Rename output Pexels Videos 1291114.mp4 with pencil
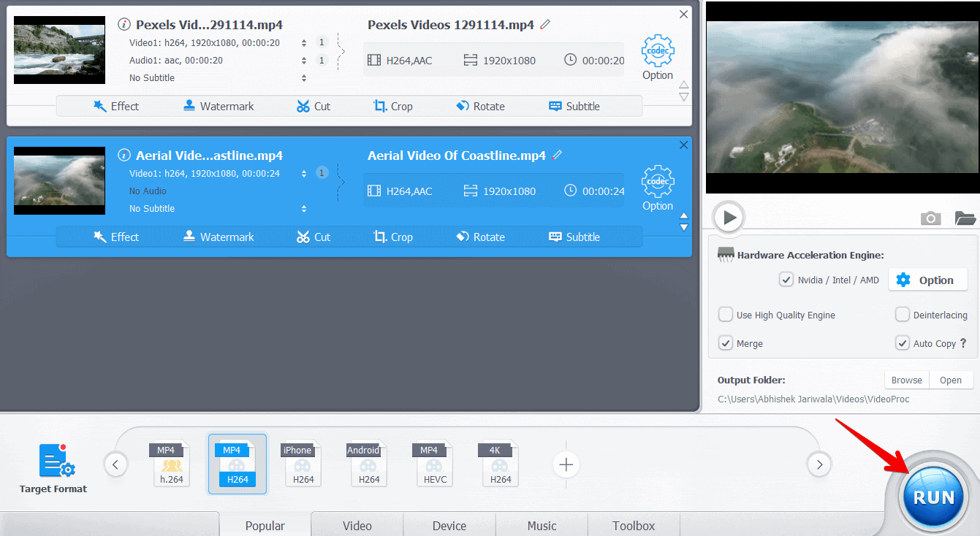Screen dimensions: 980x536 pos(545,24)
